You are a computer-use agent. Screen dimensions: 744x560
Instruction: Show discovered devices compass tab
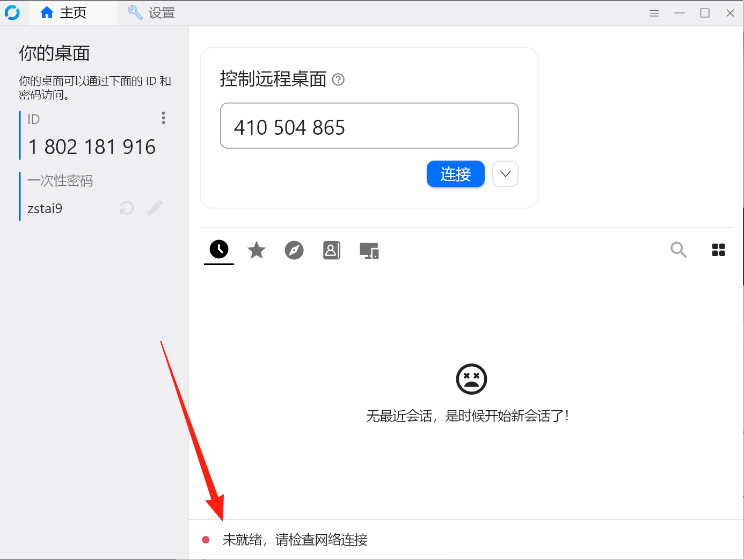coord(294,250)
